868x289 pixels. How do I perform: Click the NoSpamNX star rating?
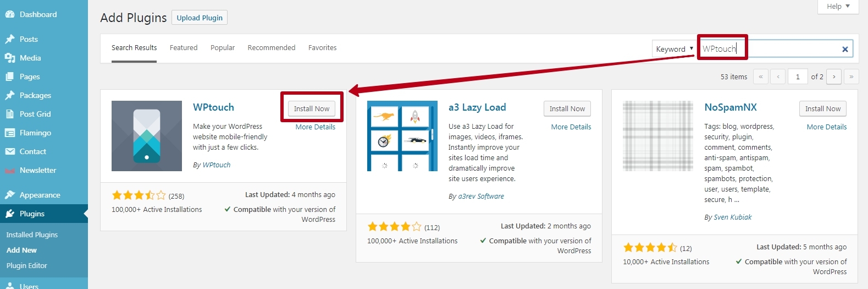(x=650, y=248)
